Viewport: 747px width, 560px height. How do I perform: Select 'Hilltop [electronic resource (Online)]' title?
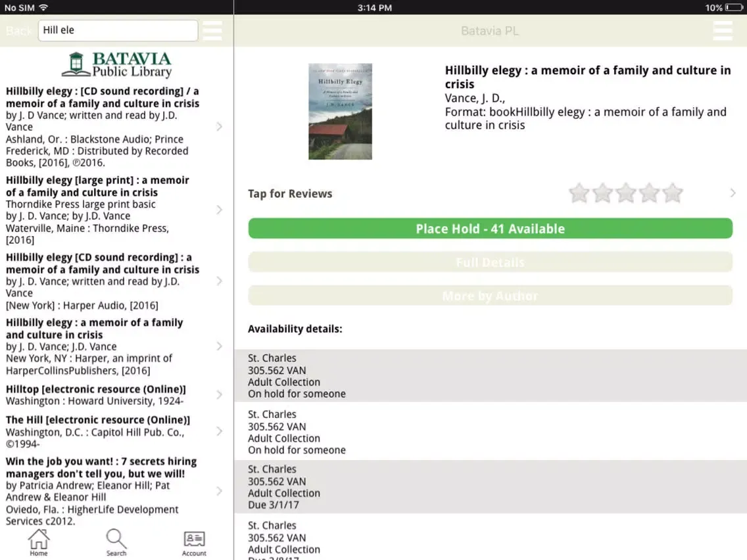point(96,389)
